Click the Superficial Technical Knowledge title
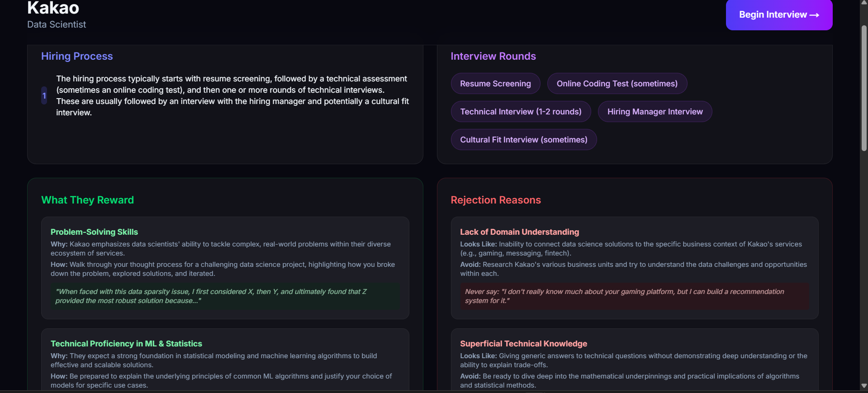 click(x=523, y=344)
